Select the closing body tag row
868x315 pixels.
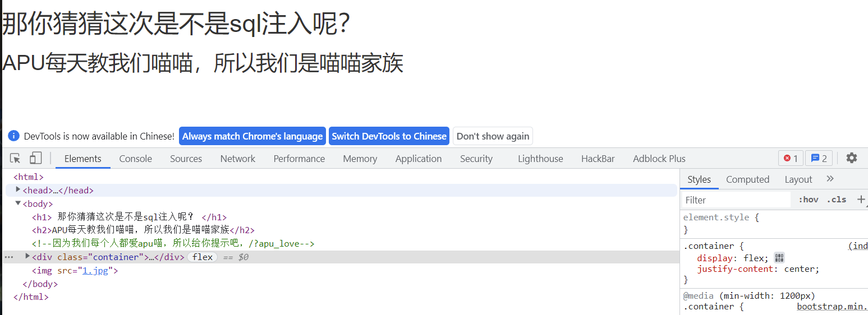click(40, 284)
